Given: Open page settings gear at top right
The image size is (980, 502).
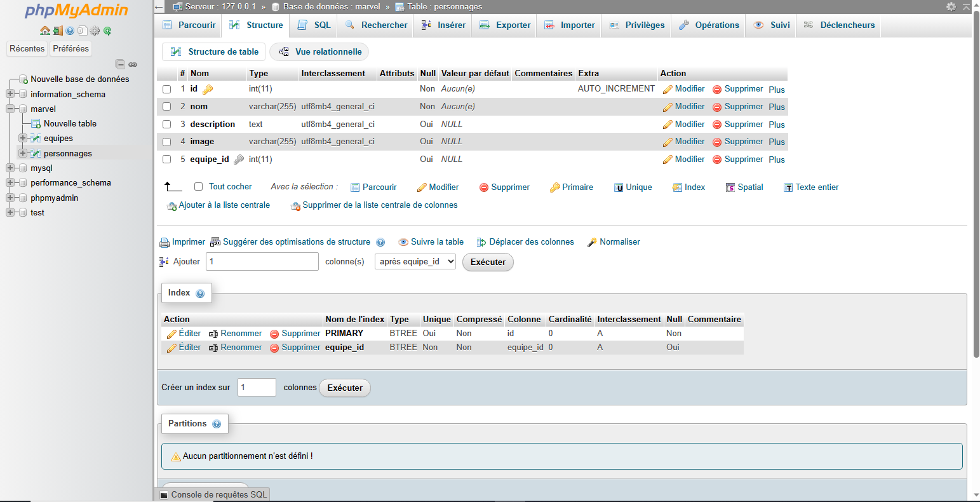Looking at the screenshot, I should click(951, 6).
